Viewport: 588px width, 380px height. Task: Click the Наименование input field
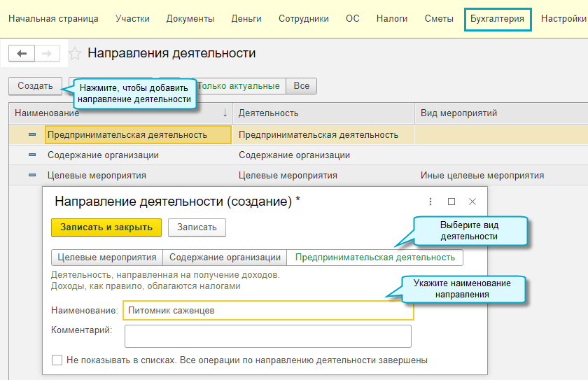[x=267, y=311]
